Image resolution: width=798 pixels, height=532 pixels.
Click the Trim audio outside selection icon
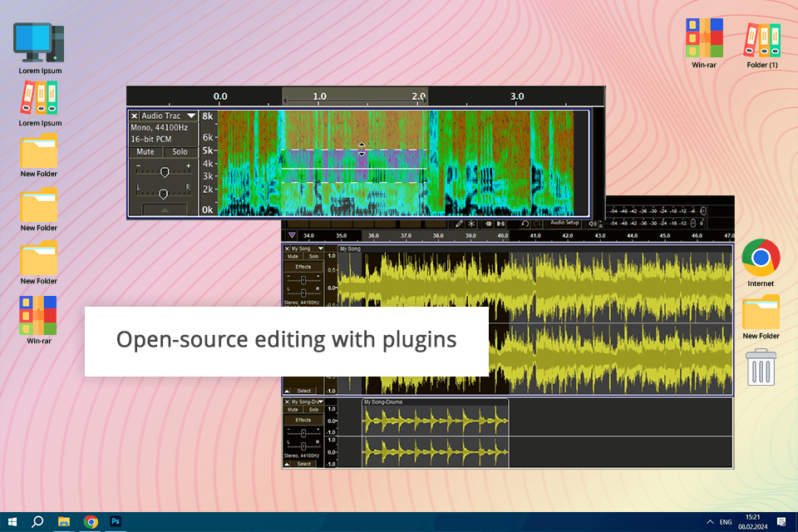pos(489,224)
